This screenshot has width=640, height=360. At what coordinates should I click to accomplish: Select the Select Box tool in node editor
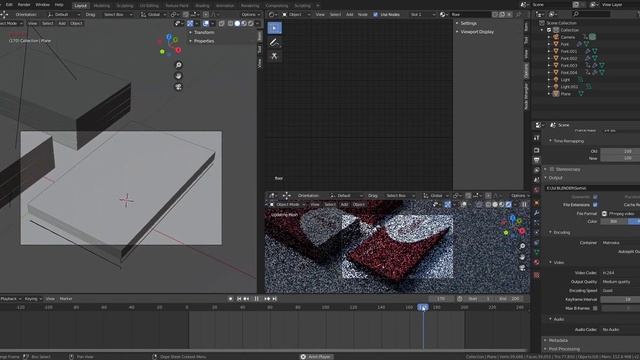point(274,28)
